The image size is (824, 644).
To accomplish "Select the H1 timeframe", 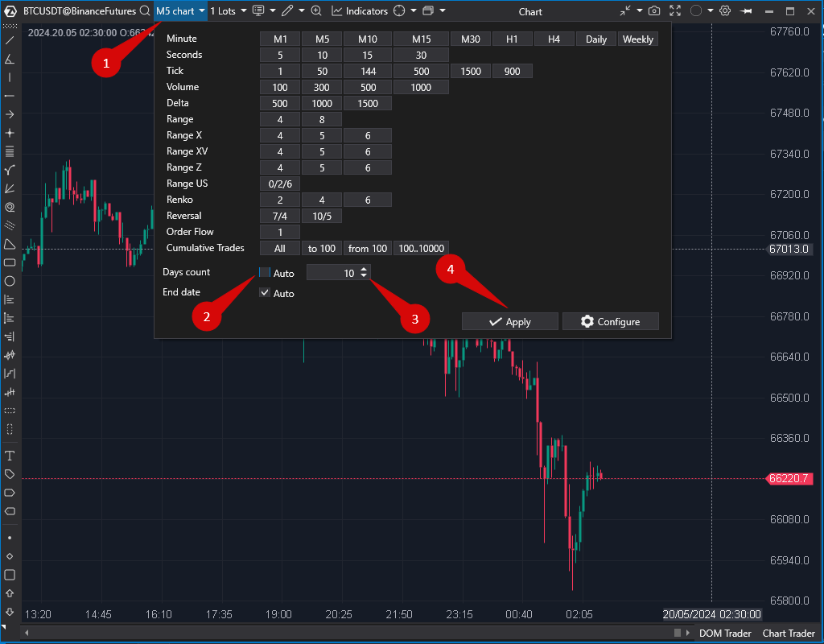I will tap(512, 39).
